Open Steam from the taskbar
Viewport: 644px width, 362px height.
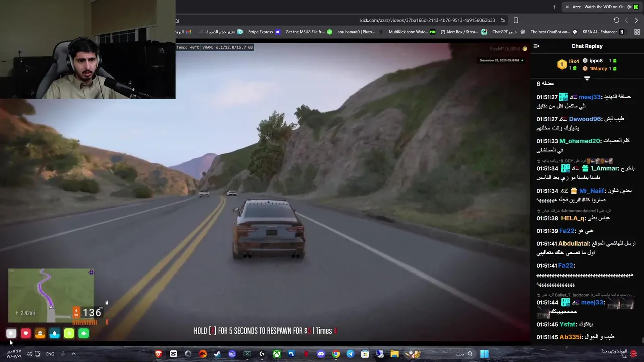pyautogui.click(x=217, y=354)
